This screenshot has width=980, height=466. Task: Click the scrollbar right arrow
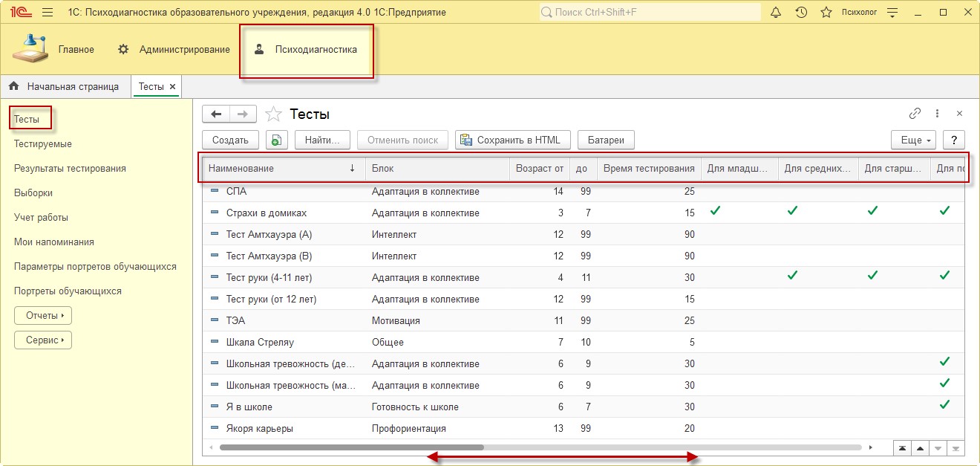point(869,447)
